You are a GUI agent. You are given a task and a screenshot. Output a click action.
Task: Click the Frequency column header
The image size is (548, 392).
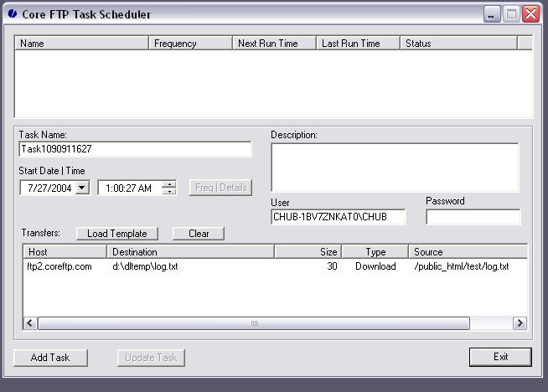coord(190,44)
